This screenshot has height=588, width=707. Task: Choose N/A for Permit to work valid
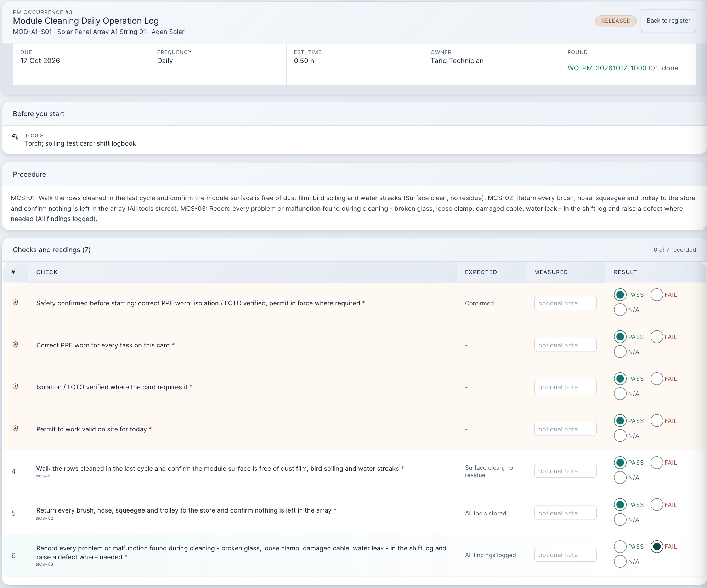point(620,436)
